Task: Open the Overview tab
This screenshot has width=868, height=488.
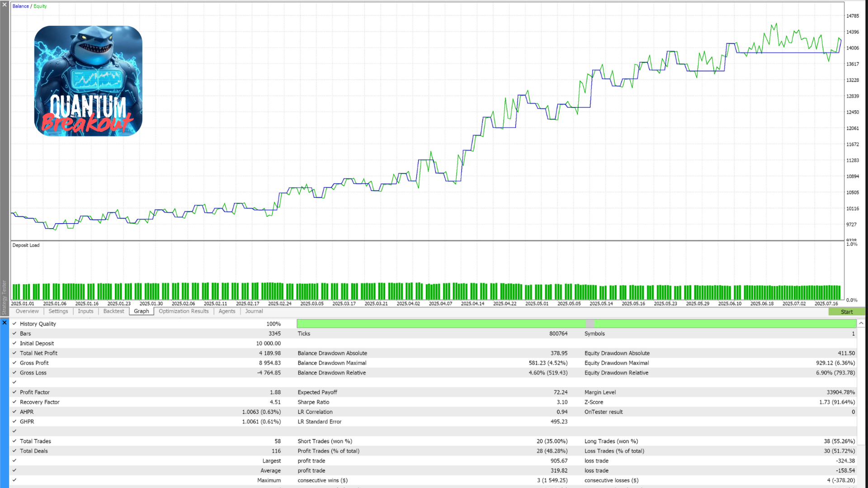Action: 27,311
